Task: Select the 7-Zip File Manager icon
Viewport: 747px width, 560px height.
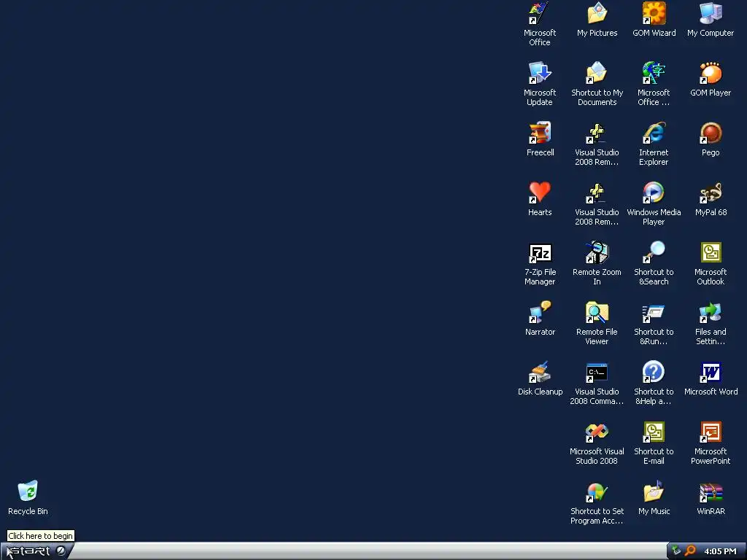Action: coord(540,253)
